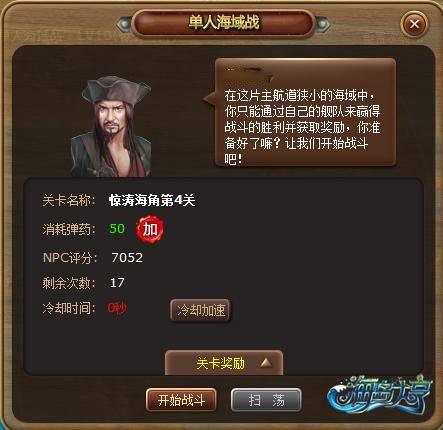
Task: Speed up cooldown via 冷却加速
Action: (201, 311)
